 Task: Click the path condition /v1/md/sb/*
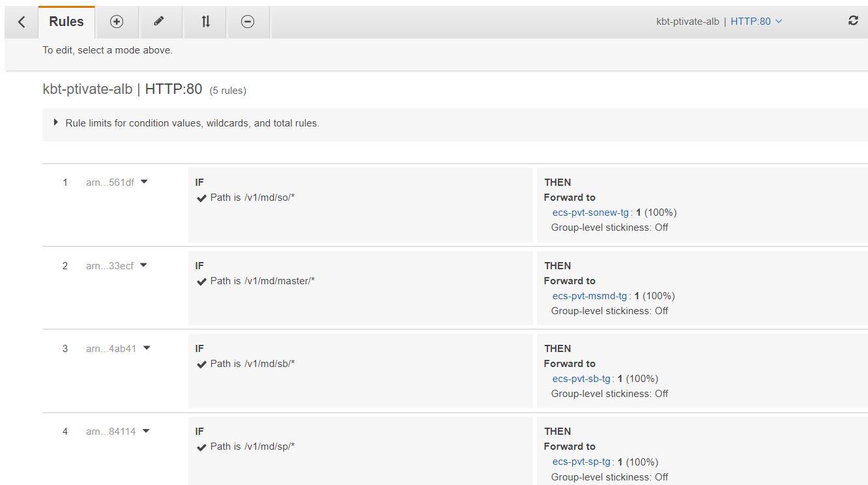270,364
